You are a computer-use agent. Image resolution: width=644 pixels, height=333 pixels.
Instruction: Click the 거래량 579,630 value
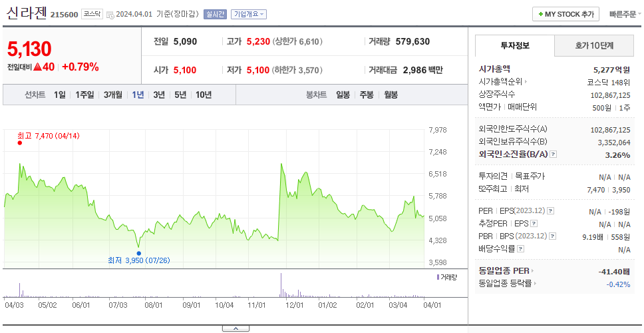[412, 41]
